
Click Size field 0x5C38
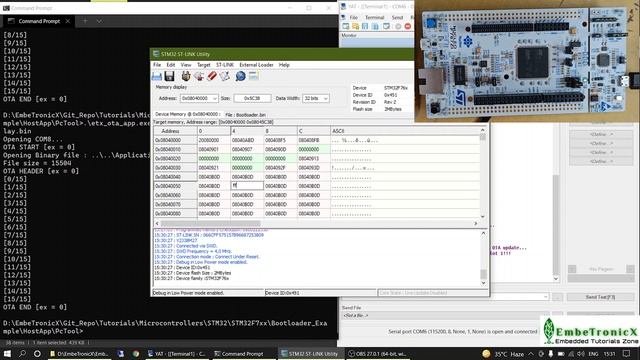click(252, 98)
